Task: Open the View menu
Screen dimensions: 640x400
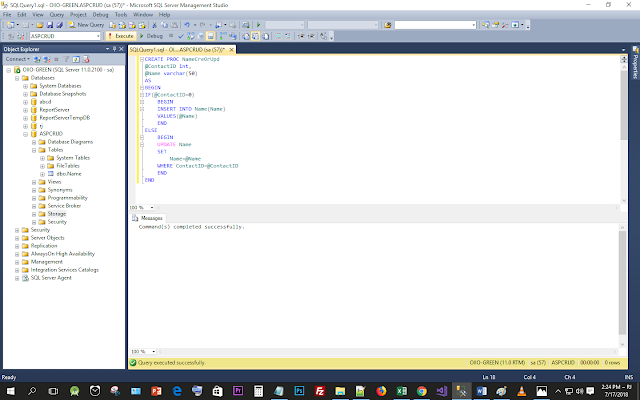Action: [x=38, y=14]
